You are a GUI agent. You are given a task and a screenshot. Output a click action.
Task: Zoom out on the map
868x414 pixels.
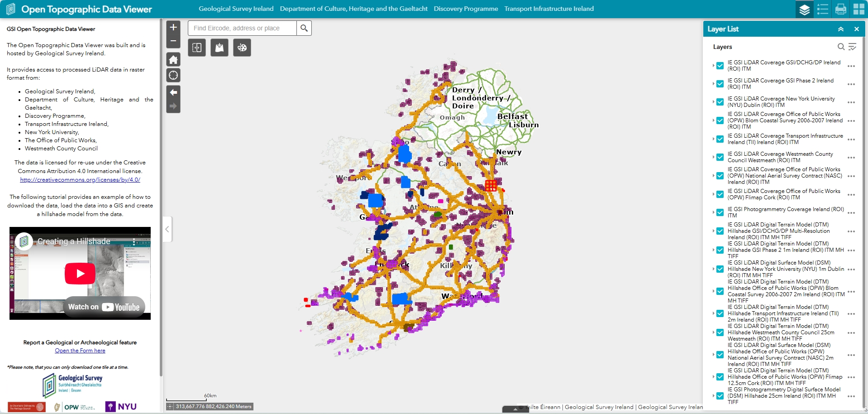(173, 41)
